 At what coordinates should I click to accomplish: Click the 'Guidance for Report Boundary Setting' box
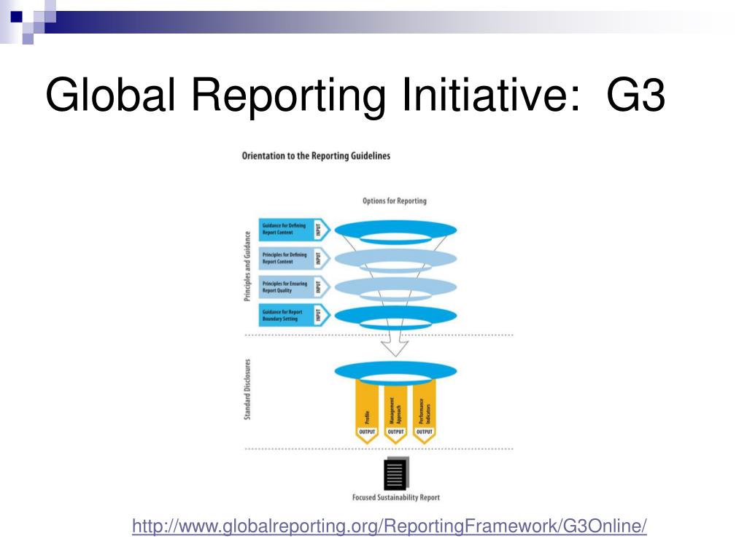click(286, 315)
